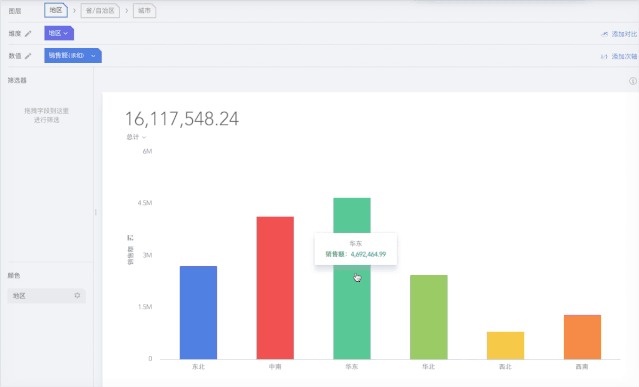Image resolution: width=639 pixels, height=387 pixels.
Task: Click the total value 16,117,548.24
Action: click(182, 119)
